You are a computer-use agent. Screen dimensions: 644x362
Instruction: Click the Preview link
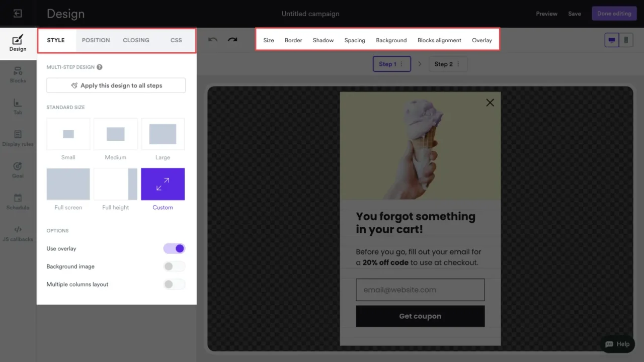pyautogui.click(x=546, y=14)
